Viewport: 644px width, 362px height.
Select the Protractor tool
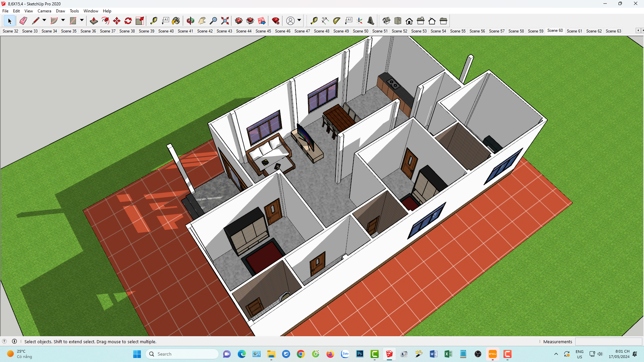(x=336, y=21)
